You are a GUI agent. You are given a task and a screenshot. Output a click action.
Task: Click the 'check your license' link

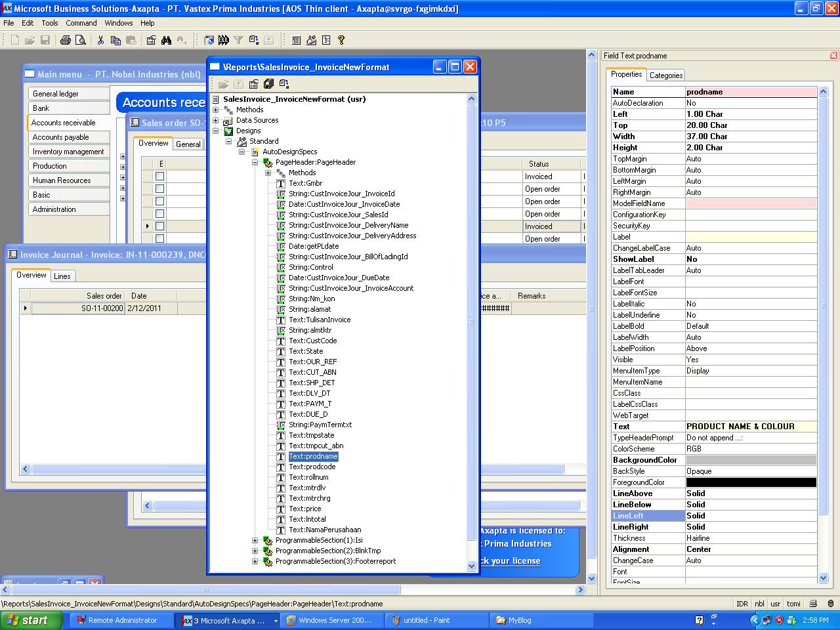click(510, 561)
